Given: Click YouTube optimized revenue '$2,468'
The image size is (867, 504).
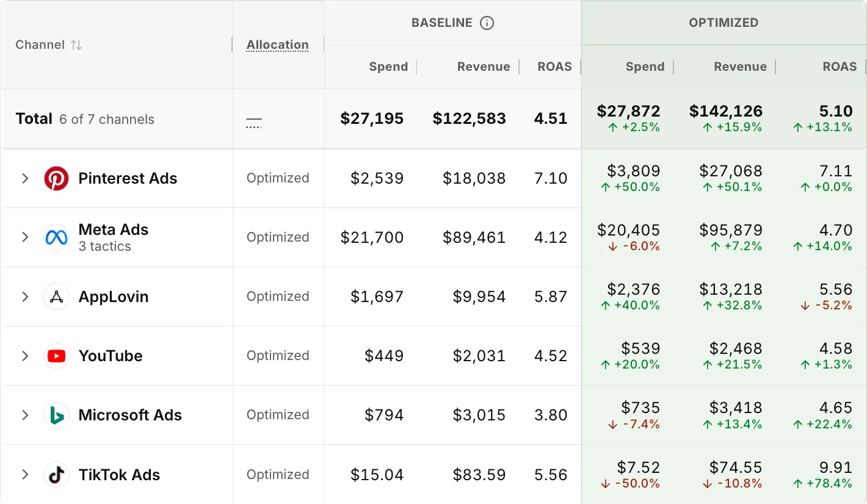Looking at the screenshot, I should point(736,349).
